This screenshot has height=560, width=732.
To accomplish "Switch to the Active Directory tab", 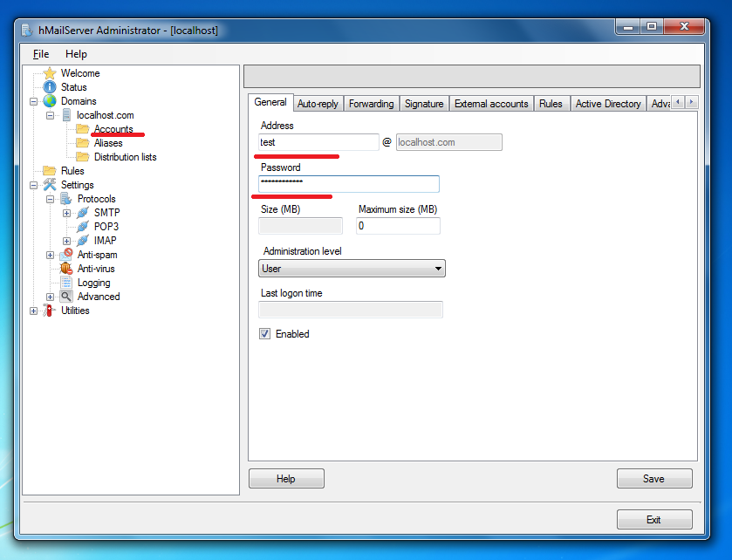I will pos(608,104).
